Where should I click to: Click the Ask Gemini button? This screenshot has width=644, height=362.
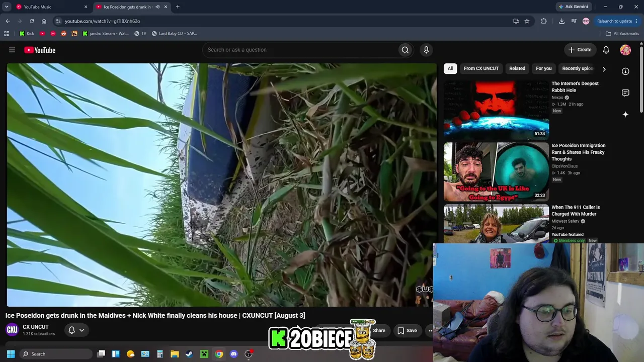point(573,7)
